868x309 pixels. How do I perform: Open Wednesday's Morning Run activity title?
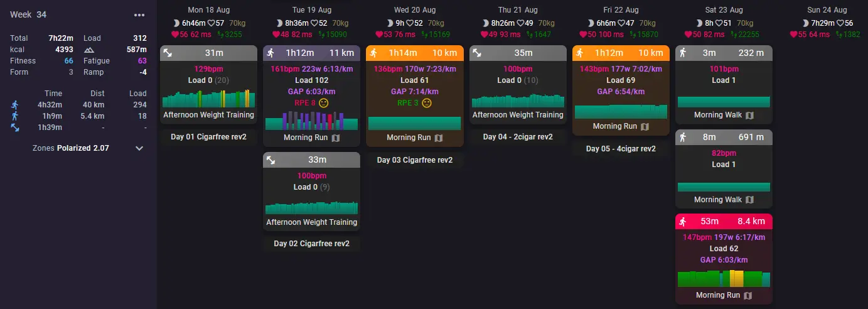coord(409,138)
